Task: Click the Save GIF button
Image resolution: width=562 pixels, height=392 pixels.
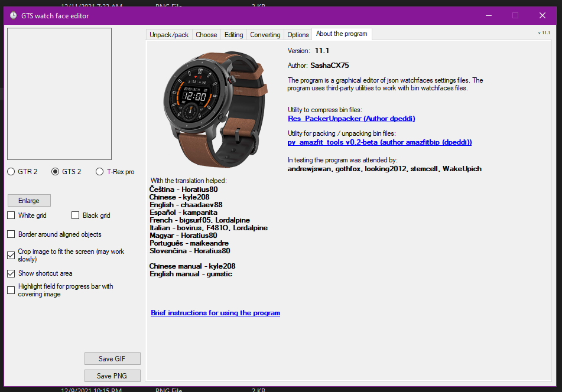Action: [112, 359]
